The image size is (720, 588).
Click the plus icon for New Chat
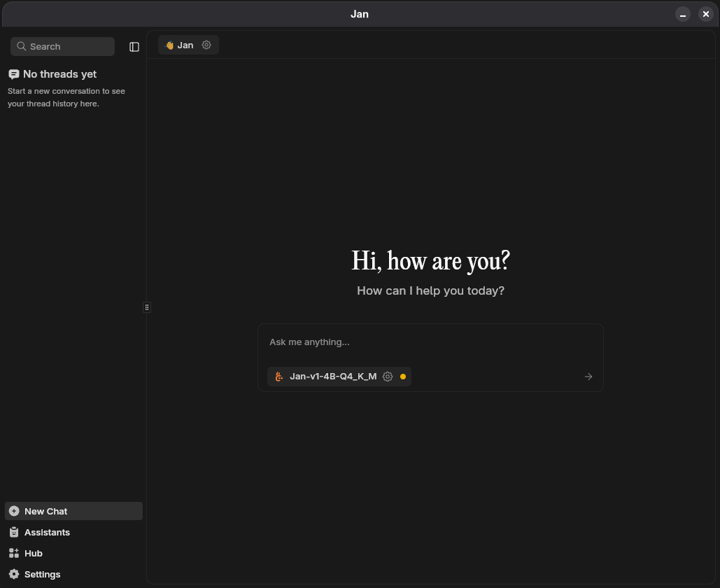pos(14,511)
